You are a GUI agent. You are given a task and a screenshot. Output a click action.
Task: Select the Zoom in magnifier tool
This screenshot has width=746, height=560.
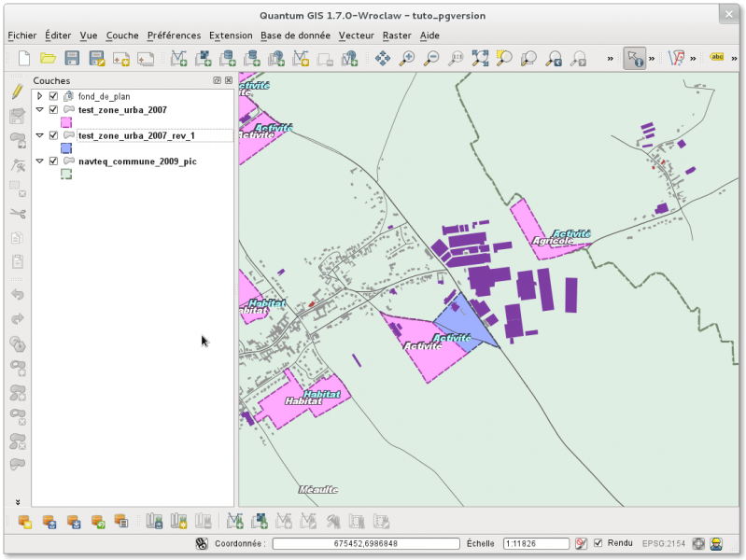pyautogui.click(x=407, y=59)
